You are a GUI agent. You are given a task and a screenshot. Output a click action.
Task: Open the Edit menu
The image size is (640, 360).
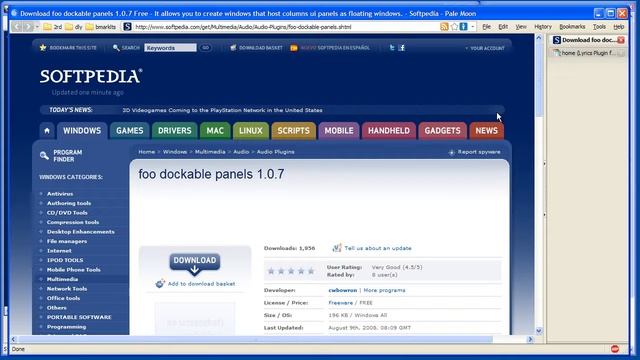503,27
